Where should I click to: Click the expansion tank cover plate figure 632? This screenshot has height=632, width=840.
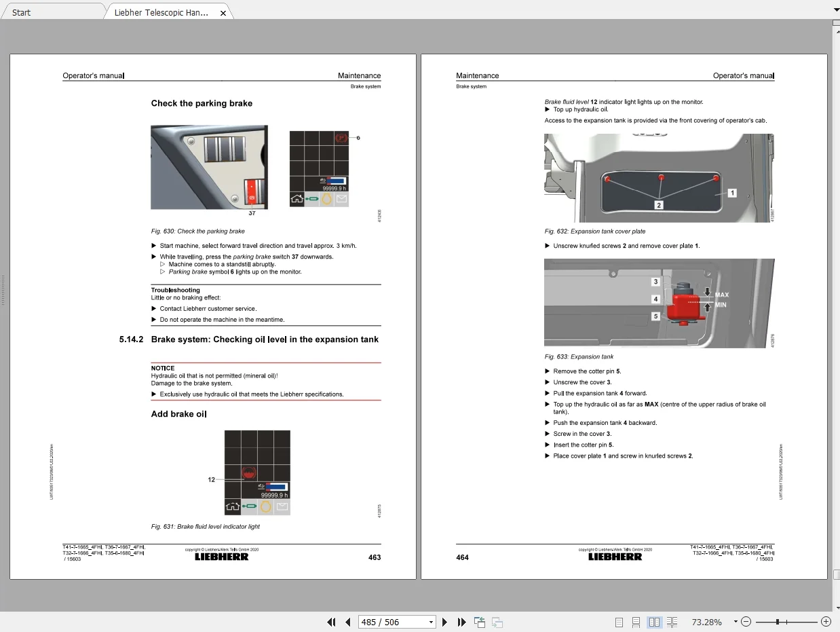[659, 178]
